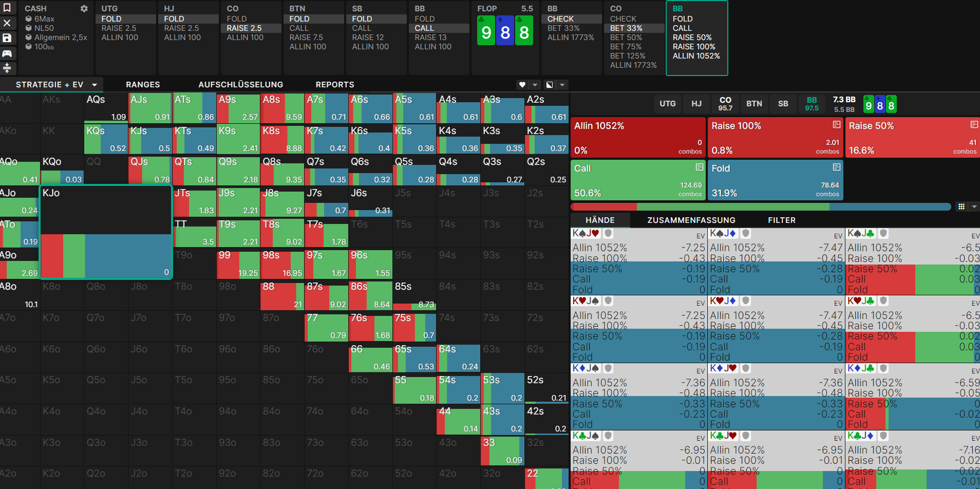This screenshot has width=980, height=489.
Task: Select the BTN position button
Action: (754, 104)
